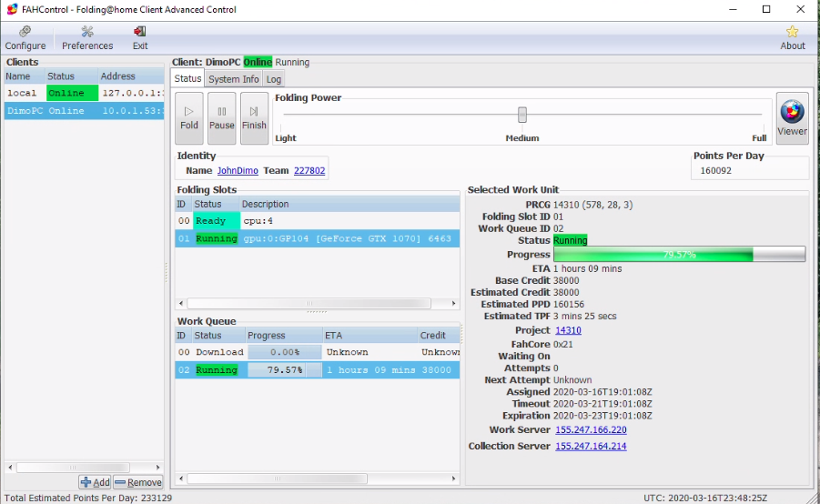Launch the Viewer
Image resolution: width=820 pixels, height=504 pixels.
point(793,118)
